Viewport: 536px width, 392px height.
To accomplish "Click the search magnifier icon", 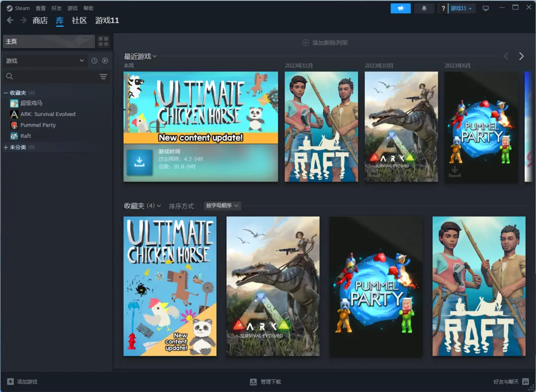I will (9, 76).
